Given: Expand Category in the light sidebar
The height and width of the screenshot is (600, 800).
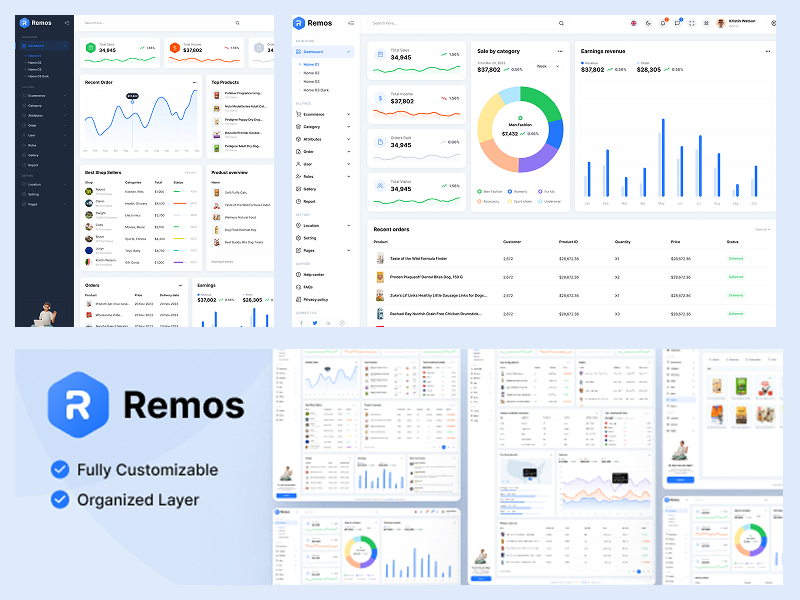Looking at the screenshot, I should pos(323,127).
